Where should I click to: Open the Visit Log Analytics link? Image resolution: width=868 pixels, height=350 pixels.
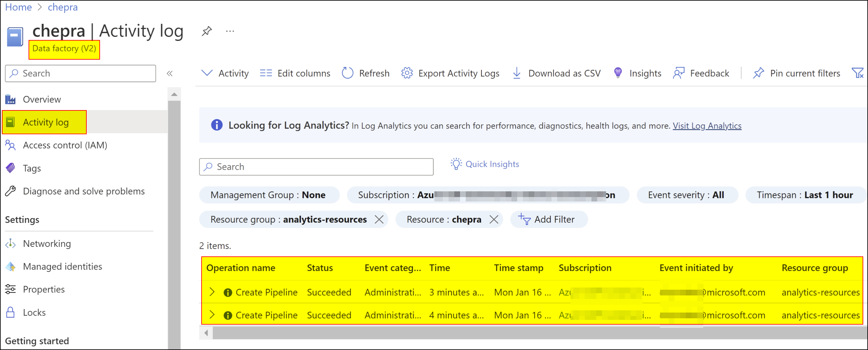[x=707, y=126]
